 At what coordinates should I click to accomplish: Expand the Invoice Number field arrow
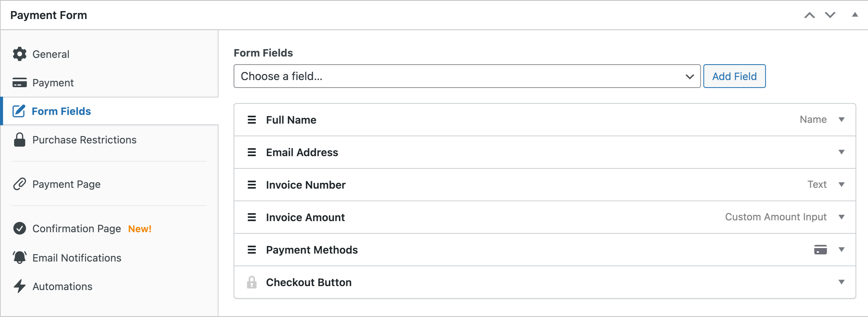click(x=841, y=184)
